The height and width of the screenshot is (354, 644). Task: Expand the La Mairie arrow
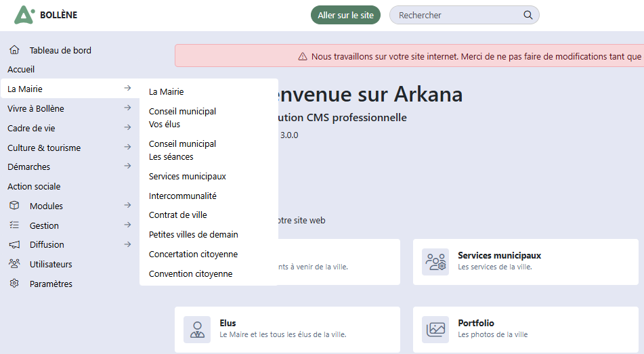(128, 88)
